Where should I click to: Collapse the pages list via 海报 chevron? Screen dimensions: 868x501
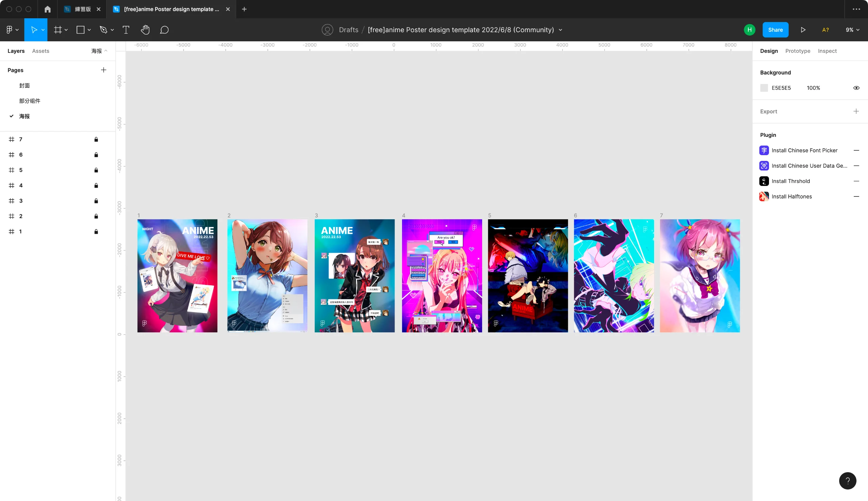[106, 51]
